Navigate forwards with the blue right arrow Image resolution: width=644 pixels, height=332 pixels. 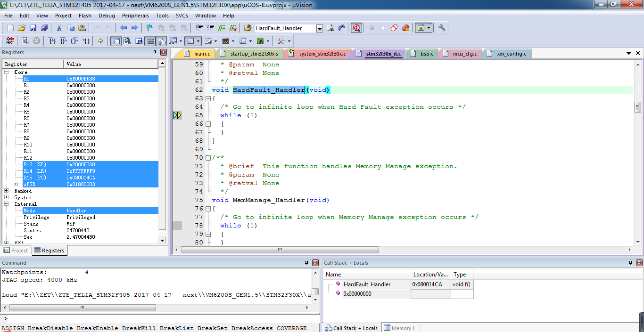coord(134,28)
